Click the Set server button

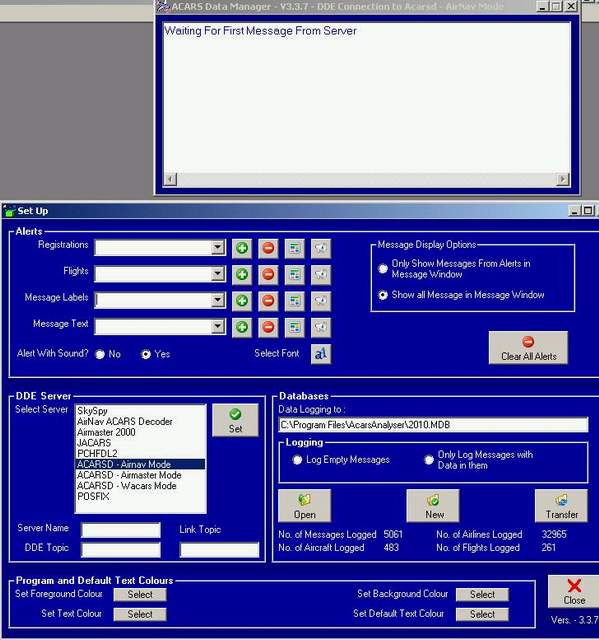pos(235,420)
